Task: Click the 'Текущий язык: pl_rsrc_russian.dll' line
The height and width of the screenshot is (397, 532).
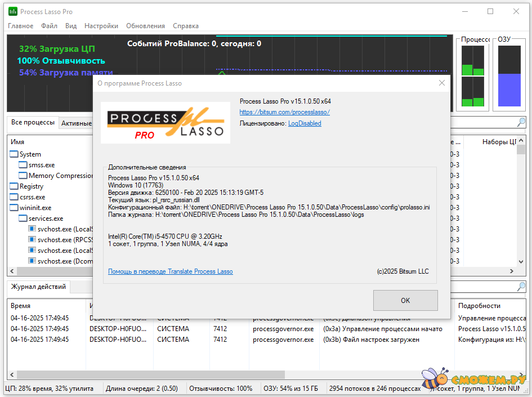Action: [x=154, y=200]
